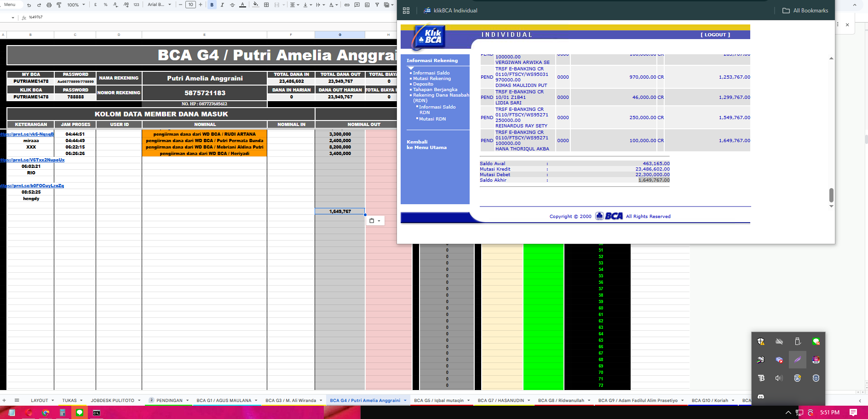Viewport: 868px width, 419px height.
Task: Open the LINE icon in the taskbar
Action: click(80, 413)
